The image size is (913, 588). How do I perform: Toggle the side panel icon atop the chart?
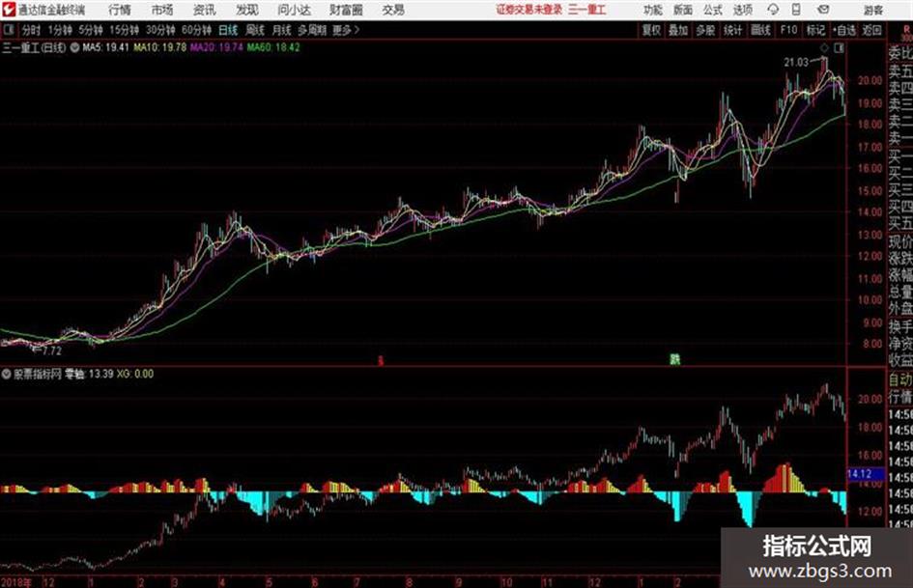839,48
